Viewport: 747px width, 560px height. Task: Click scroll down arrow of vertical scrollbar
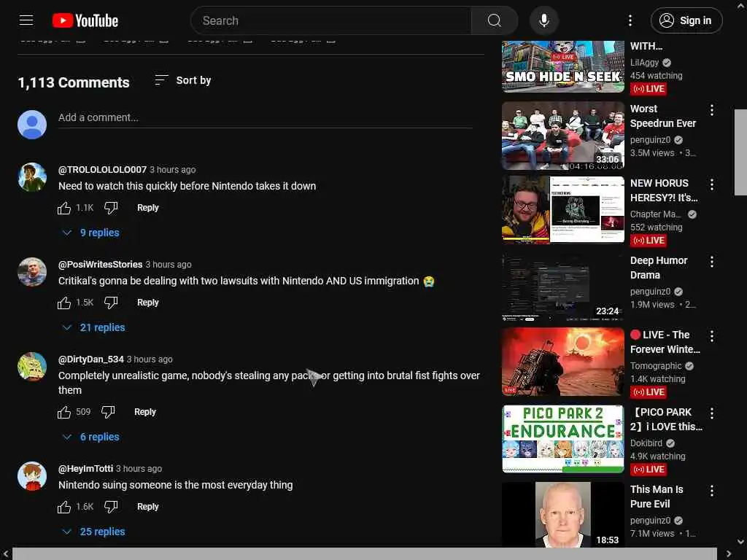click(740, 542)
